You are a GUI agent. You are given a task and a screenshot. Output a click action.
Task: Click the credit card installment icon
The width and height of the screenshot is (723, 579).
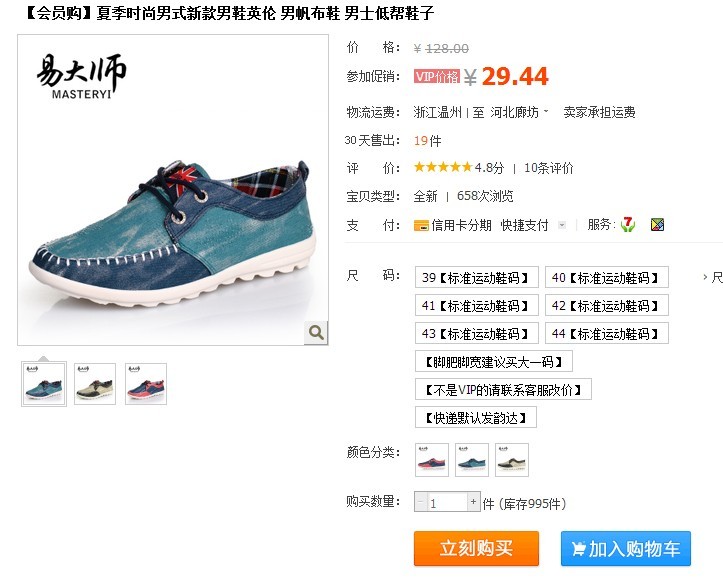421,225
